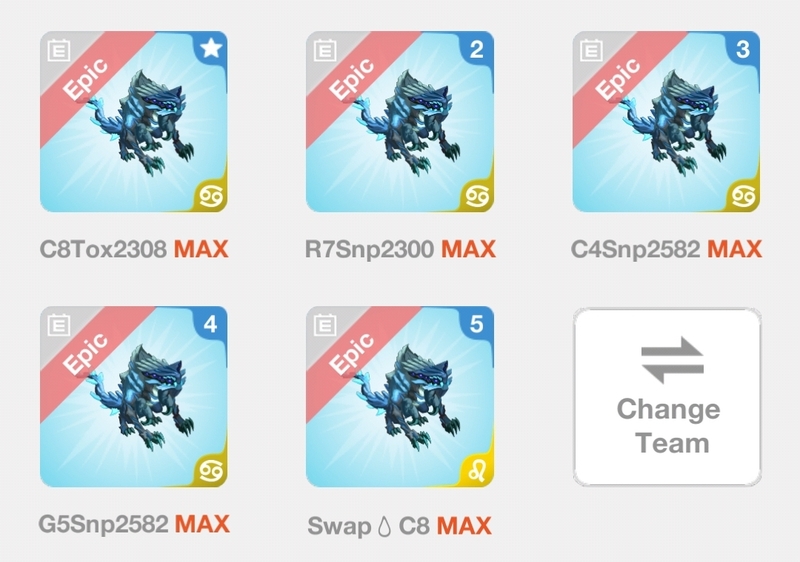
Task: Select the C4Snp2582 dragon thumbnail
Action: click(666, 121)
